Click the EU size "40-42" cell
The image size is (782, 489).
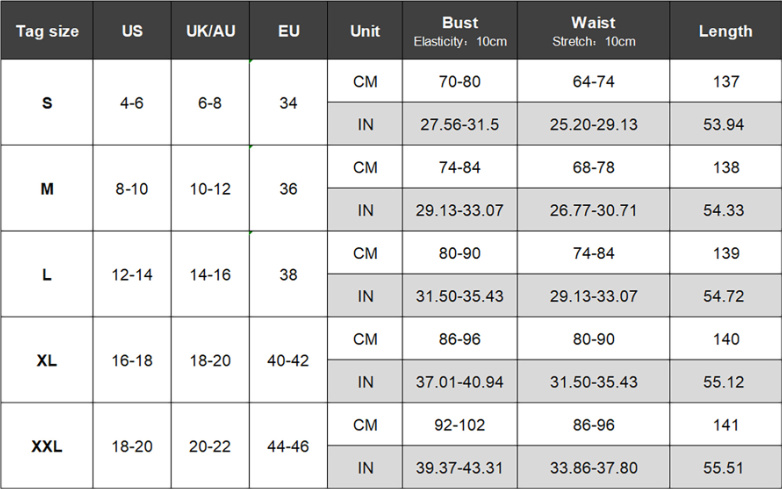coord(289,360)
